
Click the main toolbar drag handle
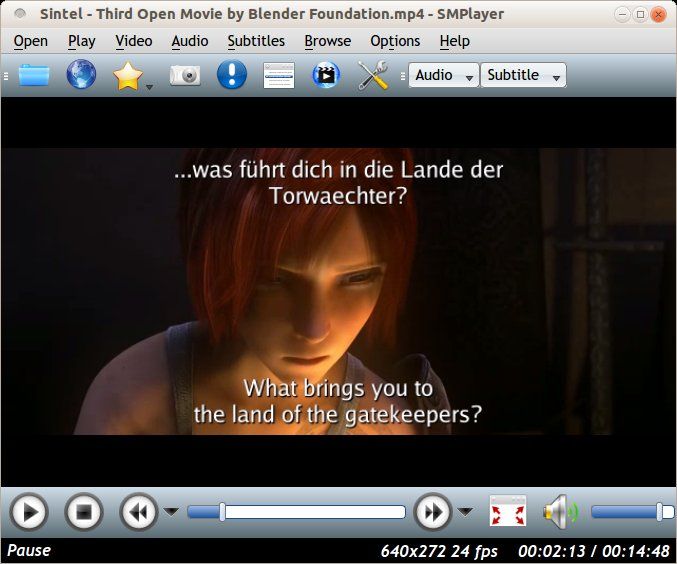pos(6,76)
